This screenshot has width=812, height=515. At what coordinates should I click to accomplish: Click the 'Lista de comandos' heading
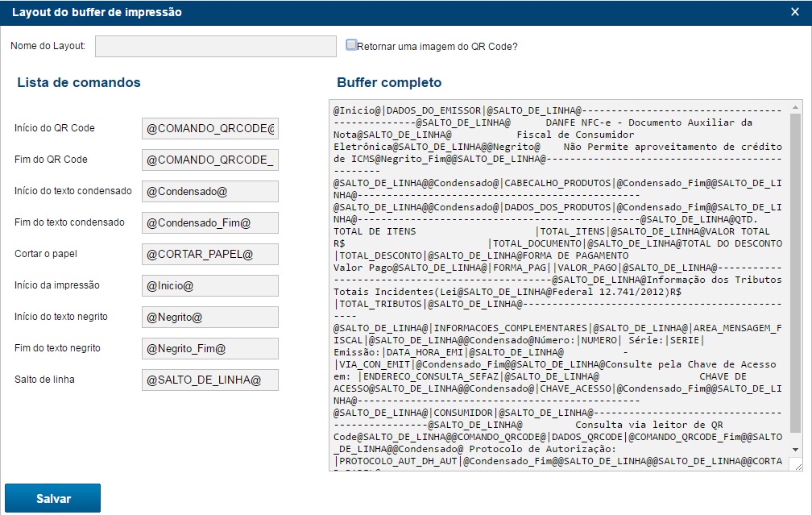79,82
